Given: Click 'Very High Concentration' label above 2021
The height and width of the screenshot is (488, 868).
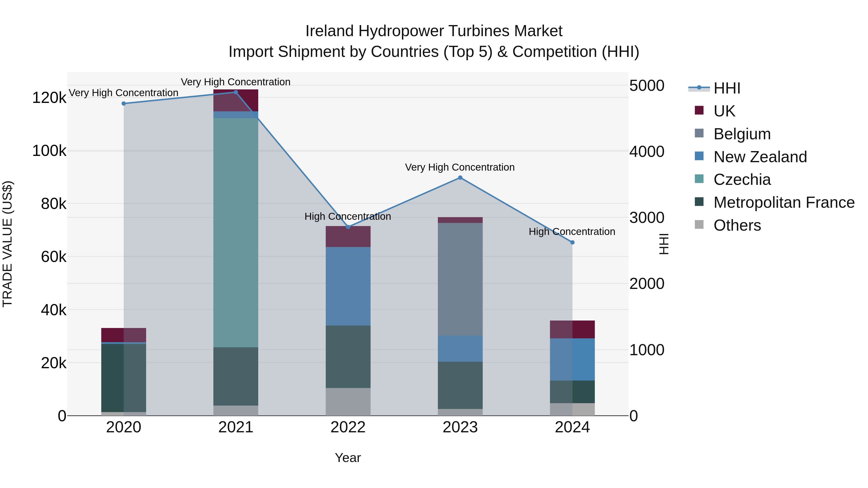Looking at the screenshot, I should [236, 82].
